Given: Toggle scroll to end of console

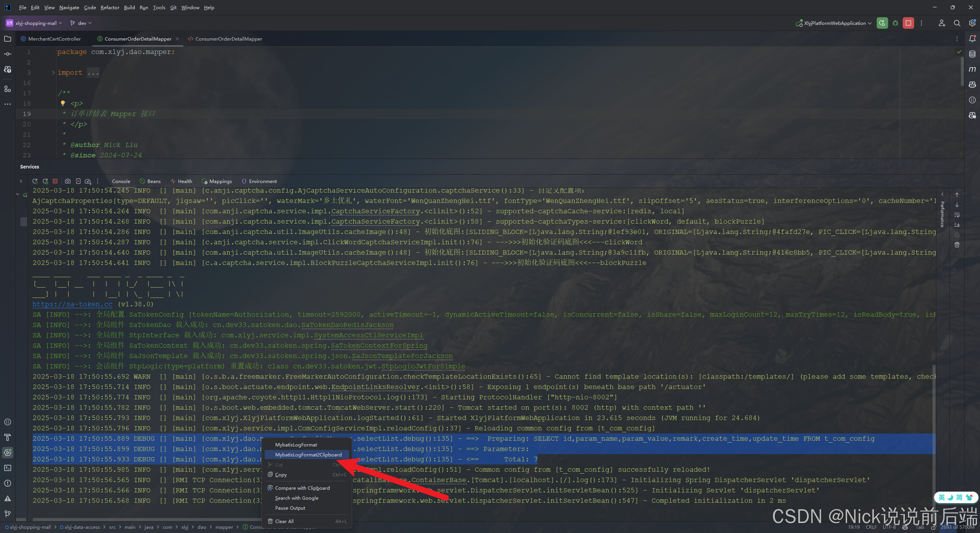Looking at the screenshot, I should [x=957, y=225].
